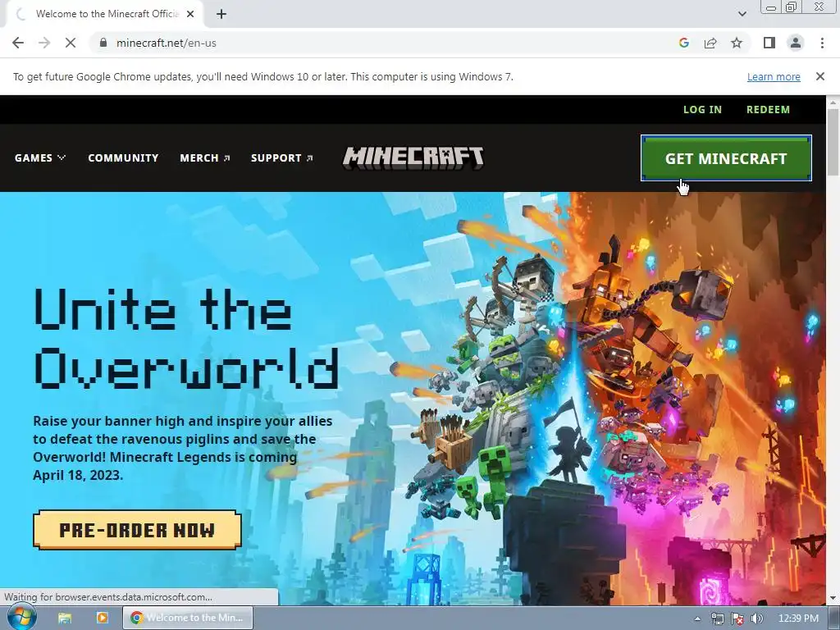The width and height of the screenshot is (840, 630).
Task: Open the Windows Start menu
Action: pyautogui.click(x=22, y=617)
